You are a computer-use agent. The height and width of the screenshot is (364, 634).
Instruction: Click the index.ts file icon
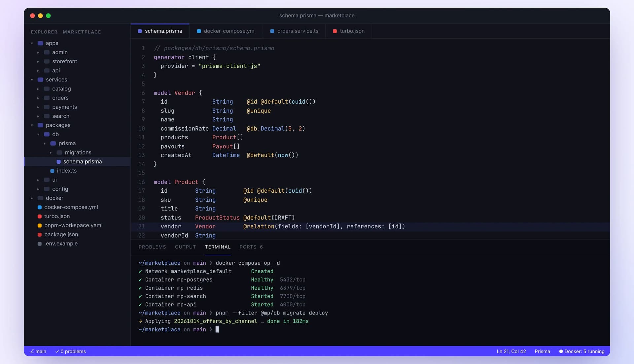click(x=52, y=171)
